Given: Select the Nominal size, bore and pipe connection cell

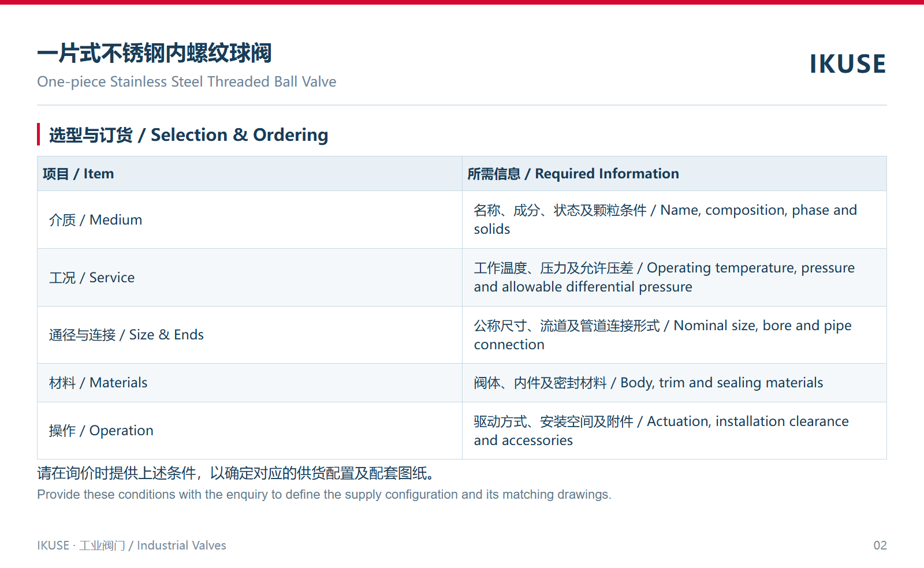Looking at the screenshot, I should pyautogui.click(x=675, y=335).
